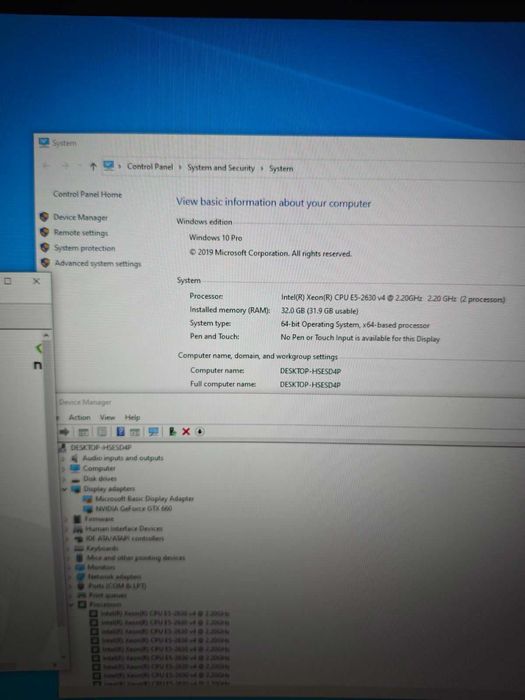Click the System window title bar icon
This screenshot has width=525, height=700.
point(44,142)
